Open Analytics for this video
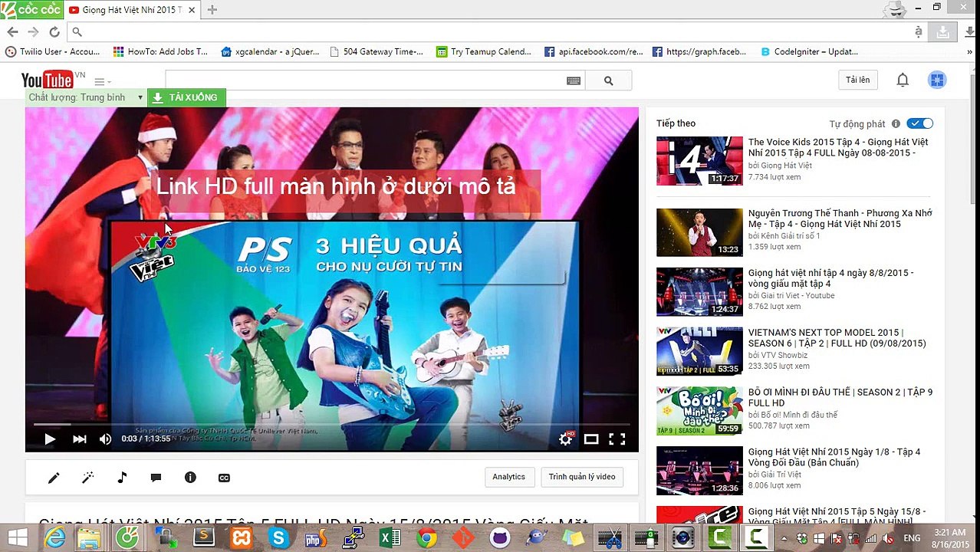Image resolution: width=980 pixels, height=552 pixels. [x=509, y=477]
